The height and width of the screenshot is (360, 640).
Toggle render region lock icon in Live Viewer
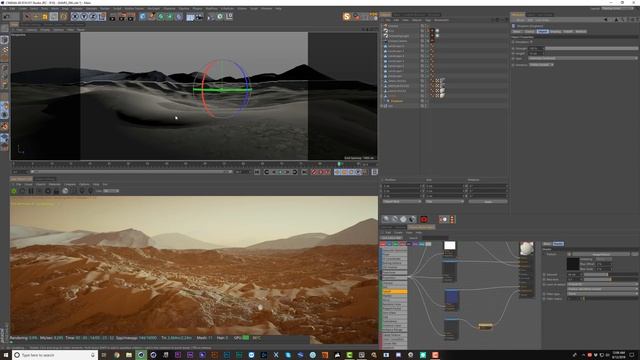(x=56, y=191)
